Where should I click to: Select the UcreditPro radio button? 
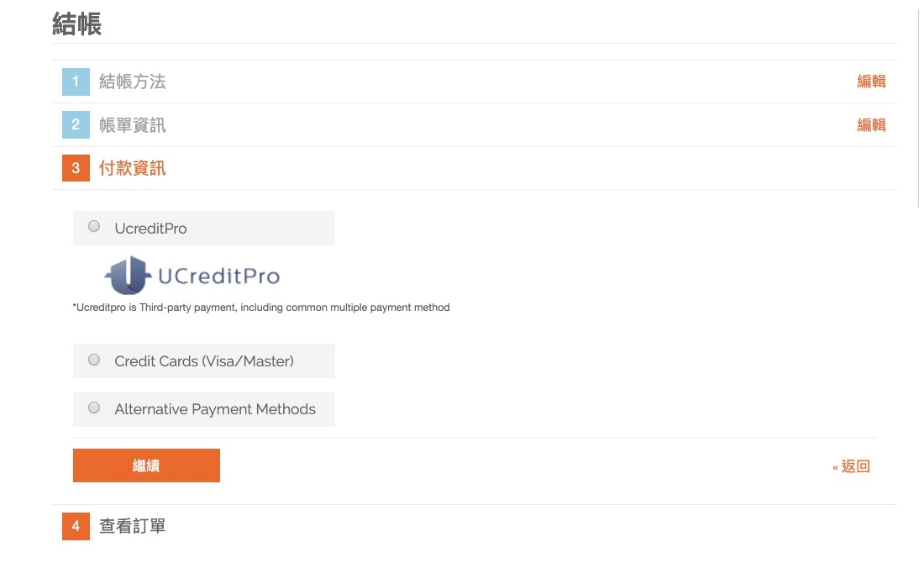point(94,226)
